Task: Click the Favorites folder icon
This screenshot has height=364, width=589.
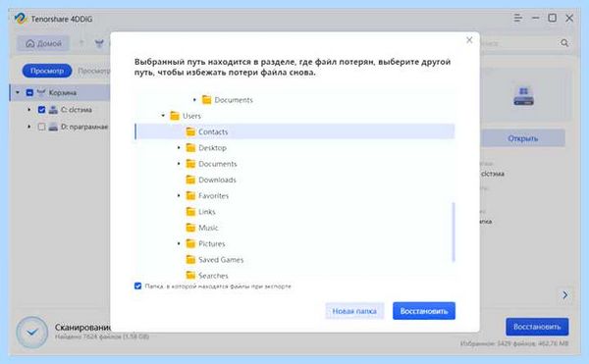Action: click(190, 195)
